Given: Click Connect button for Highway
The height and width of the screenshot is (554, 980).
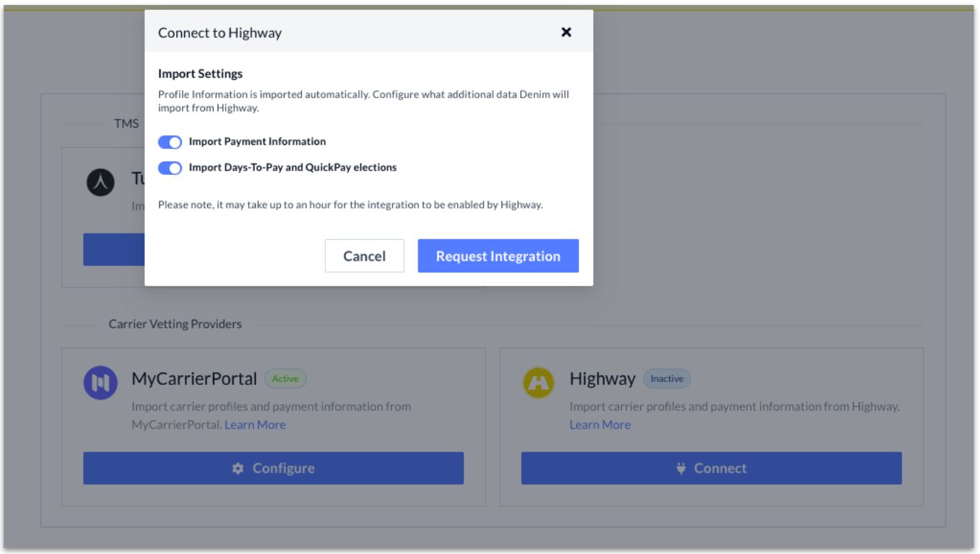Looking at the screenshot, I should click(711, 468).
